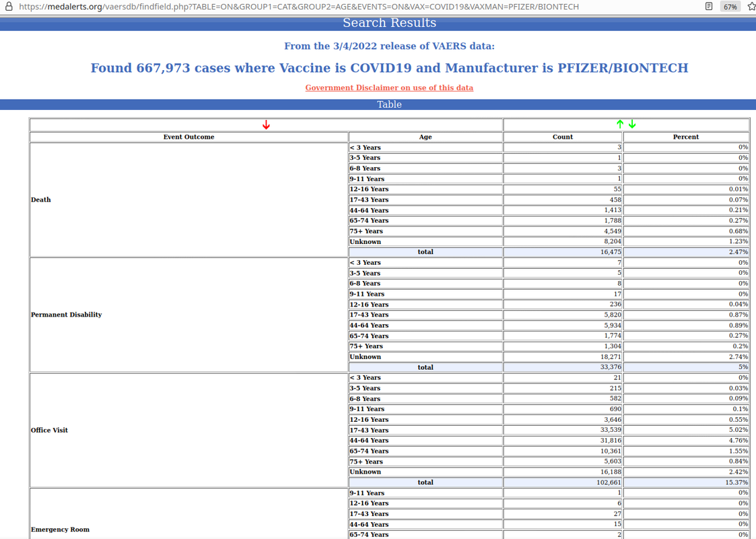Bookmark this page with the star icon
The height and width of the screenshot is (539, 756).
[751, 7]
